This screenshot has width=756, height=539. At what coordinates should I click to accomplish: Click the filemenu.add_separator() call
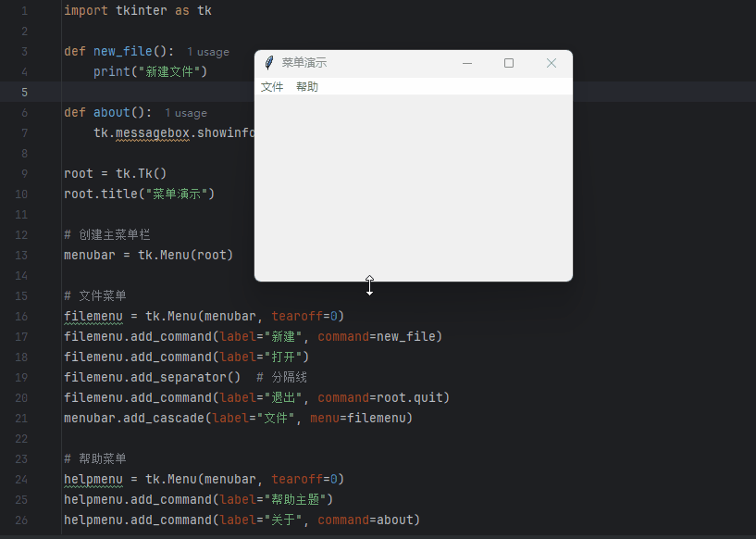(x=153, y=377)
